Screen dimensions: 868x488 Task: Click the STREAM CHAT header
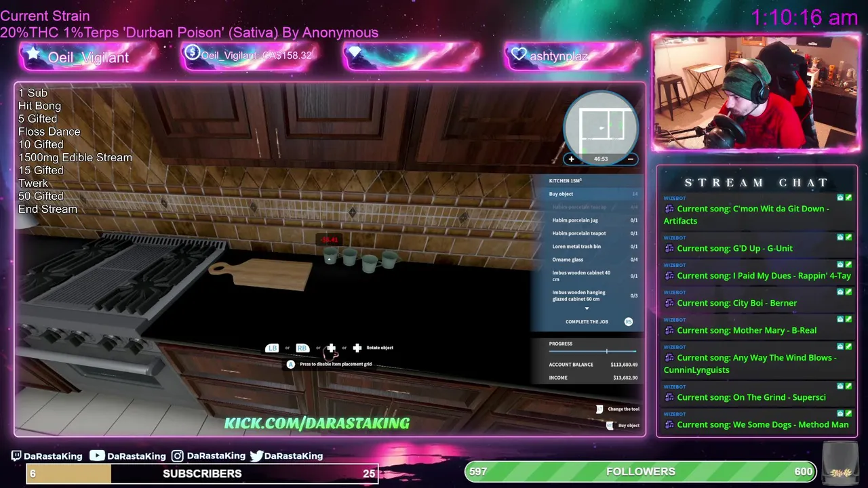756,183
